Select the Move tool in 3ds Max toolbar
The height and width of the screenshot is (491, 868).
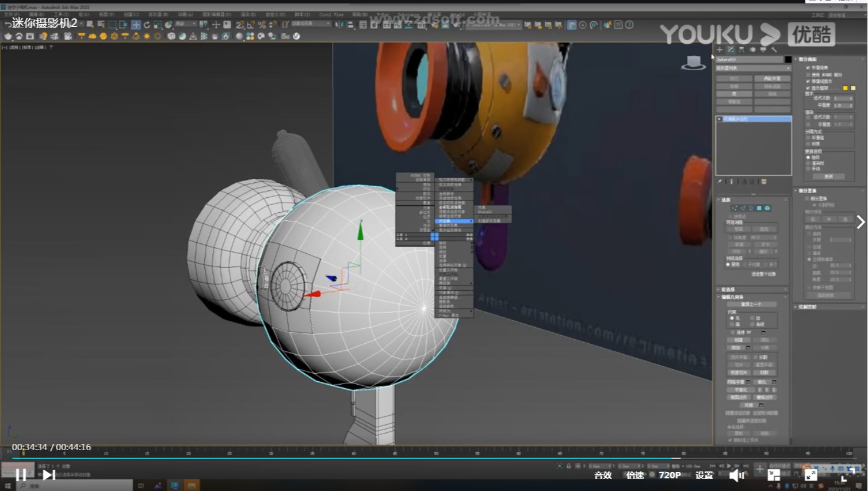coord(136,25)
